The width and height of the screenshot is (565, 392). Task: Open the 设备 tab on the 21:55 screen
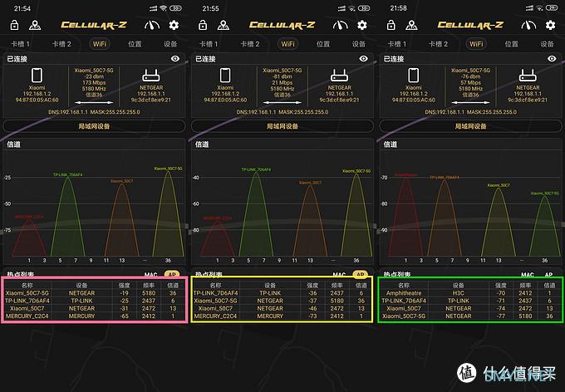click(359, 44)
